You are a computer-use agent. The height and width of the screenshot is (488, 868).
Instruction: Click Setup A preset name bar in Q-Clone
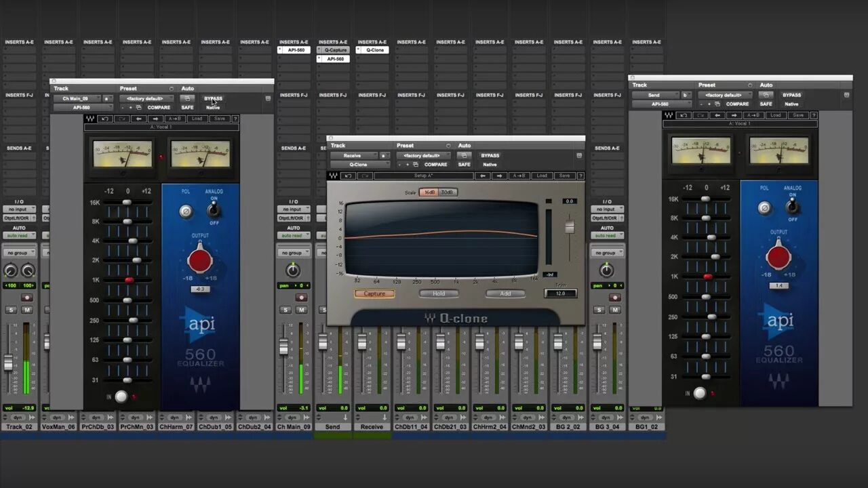[x=425, y=176]
